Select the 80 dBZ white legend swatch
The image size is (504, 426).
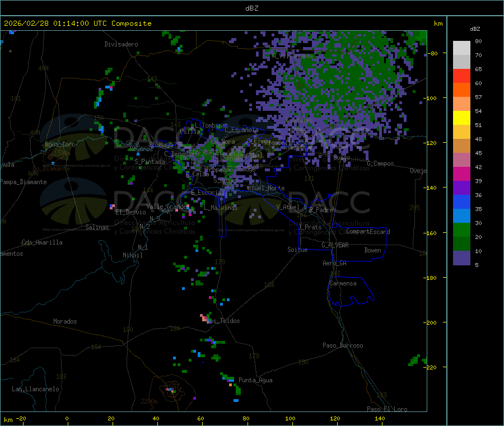461,48
